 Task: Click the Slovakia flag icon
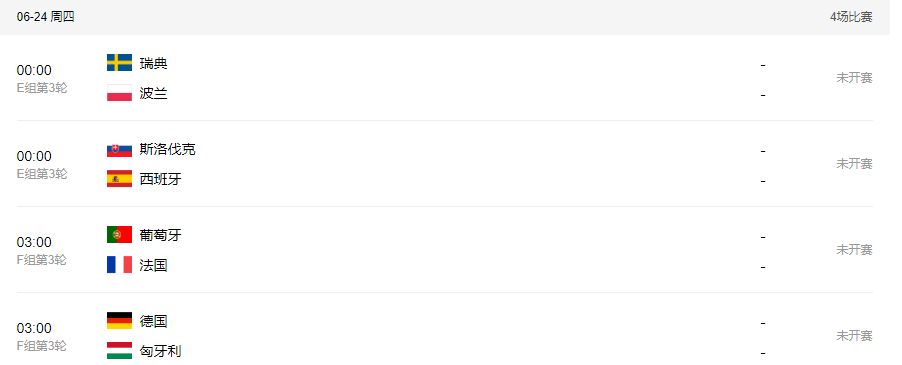click(119, 149)
